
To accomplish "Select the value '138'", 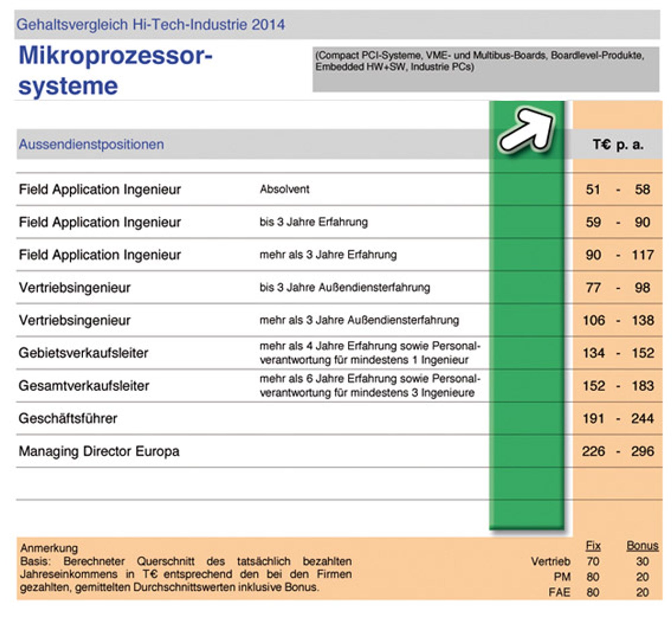I will tap(643, 320).
